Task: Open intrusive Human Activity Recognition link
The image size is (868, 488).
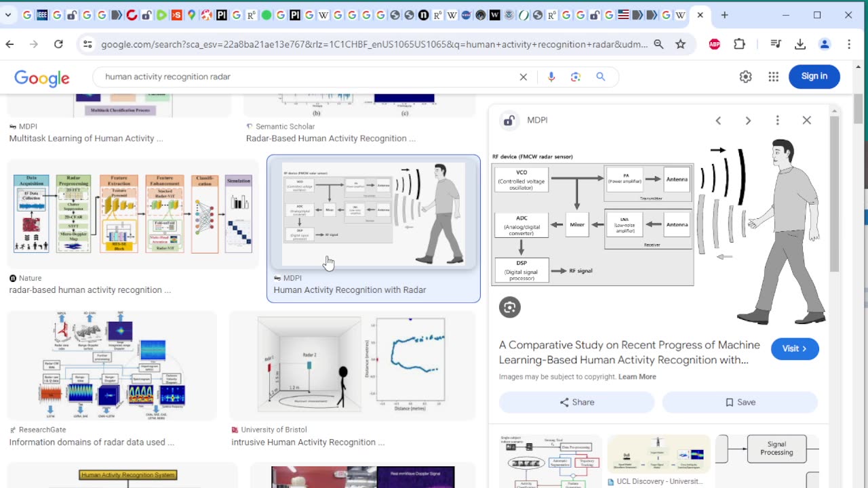Action: (308, 442)
